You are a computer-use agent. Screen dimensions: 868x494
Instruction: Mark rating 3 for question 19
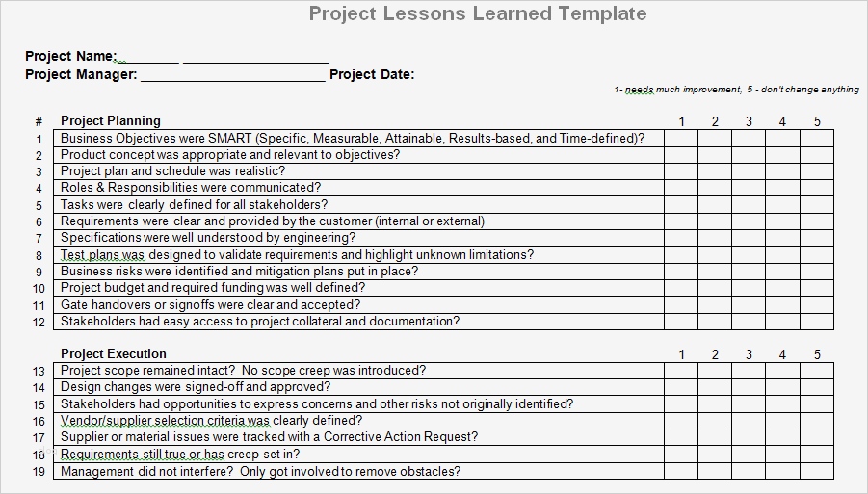click(x=749, y=472)
